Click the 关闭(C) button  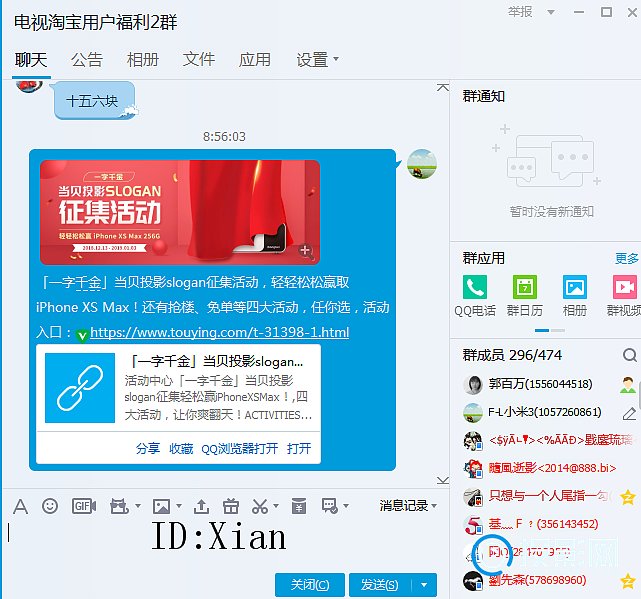click(x=310, y=585)
